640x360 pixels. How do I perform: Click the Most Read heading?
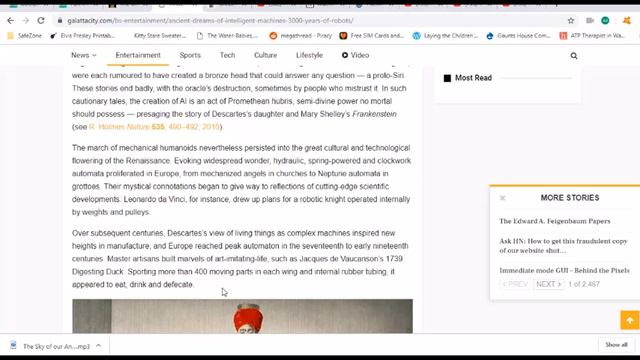[473, 78]
